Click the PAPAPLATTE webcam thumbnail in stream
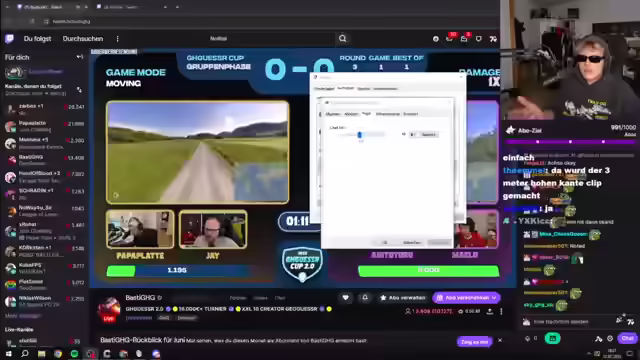 pyautogui.click(x=140, y=229)
